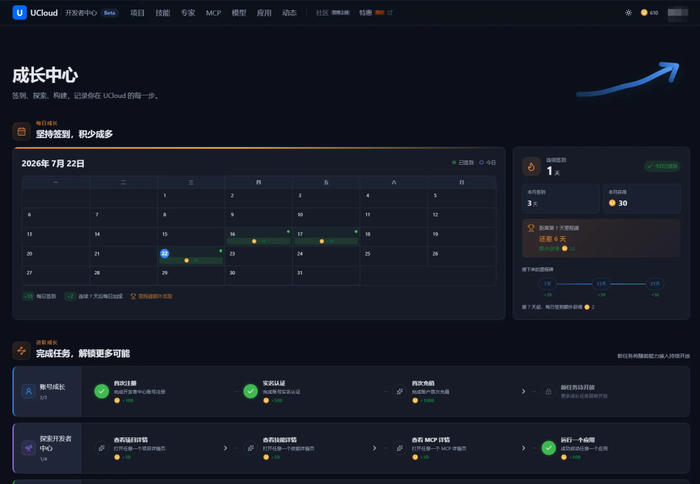Click the status icon for 查看项目详情
Screen dimensions: 700x484
coord(101,448)
